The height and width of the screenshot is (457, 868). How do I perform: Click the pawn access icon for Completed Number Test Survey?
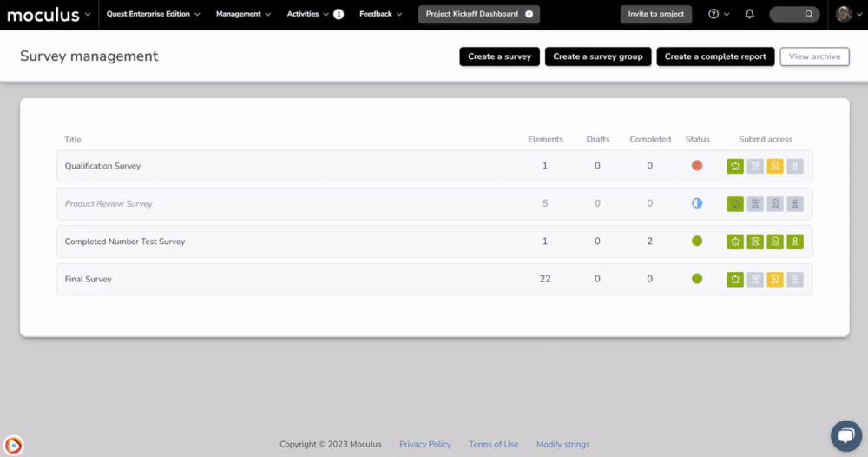[795, 242]
